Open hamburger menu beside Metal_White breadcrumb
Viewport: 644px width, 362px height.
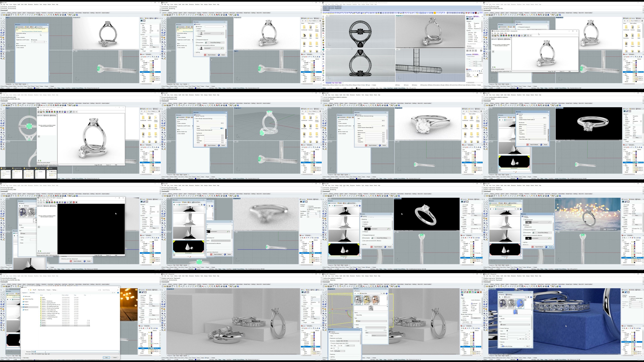coord(384,294)
